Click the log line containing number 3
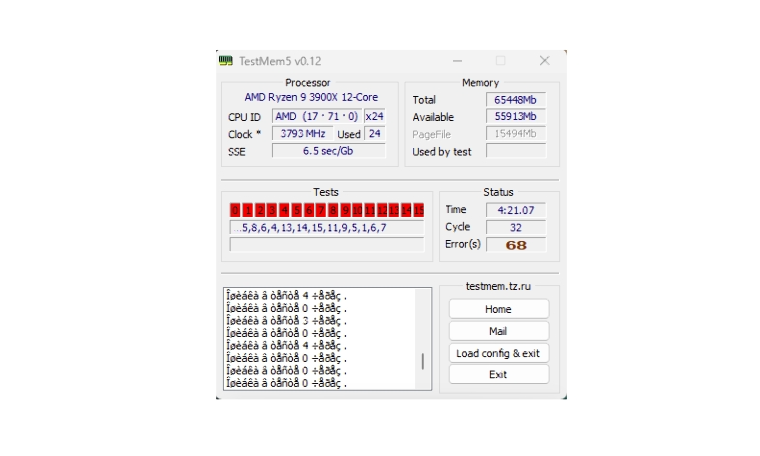The width and height of the screenshot is (760, 456). (x=286, y=320)
